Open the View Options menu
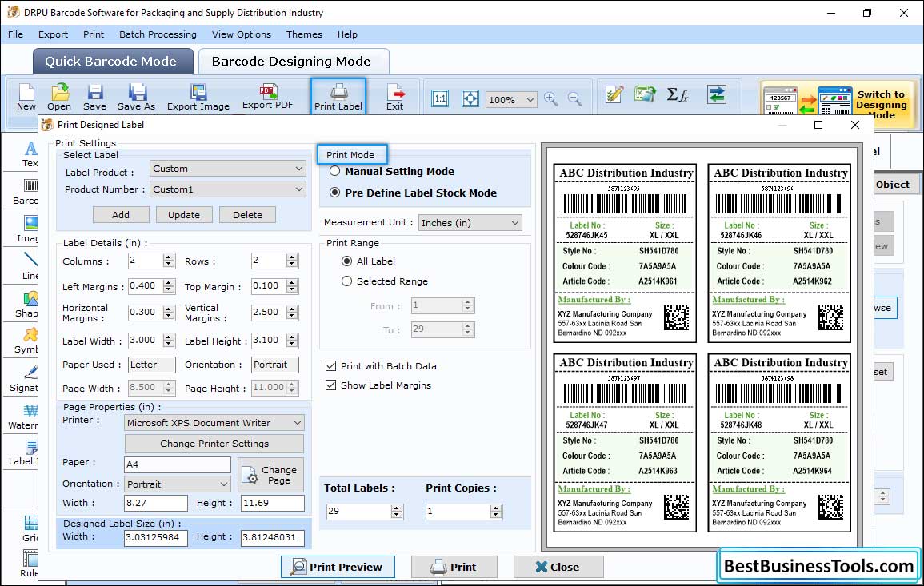Screen dimensions: 924x586 pos(242,34)
